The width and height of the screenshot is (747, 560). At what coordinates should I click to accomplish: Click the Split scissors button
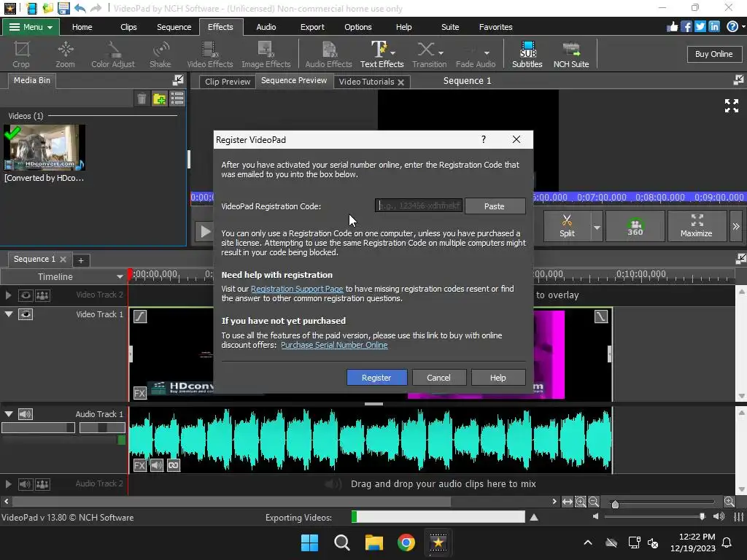tap(567, 226)
